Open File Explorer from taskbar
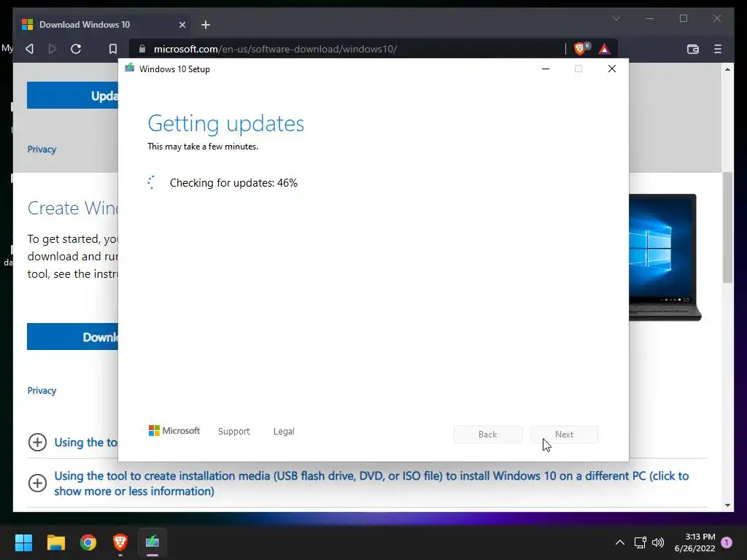 [55, 542]
